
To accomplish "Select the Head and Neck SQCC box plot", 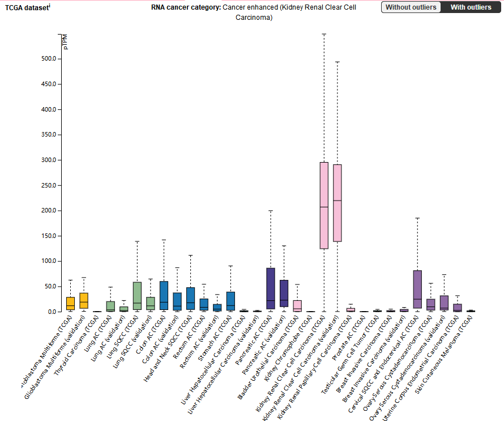I will point(191,298).
